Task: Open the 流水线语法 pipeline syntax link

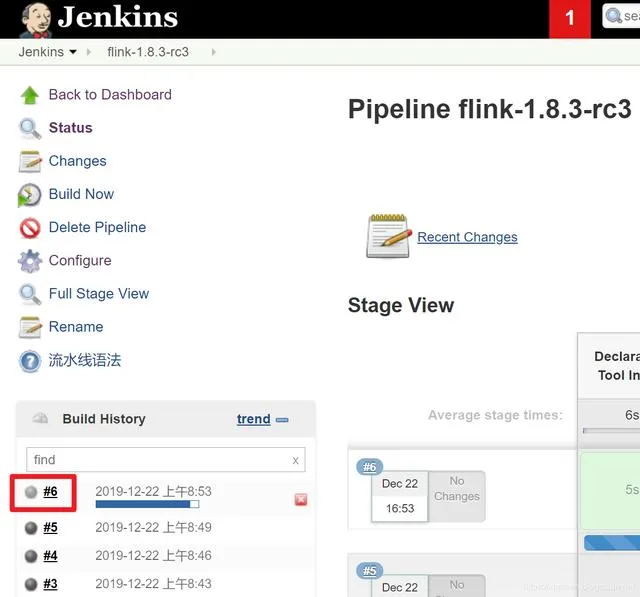Action: 85,360
